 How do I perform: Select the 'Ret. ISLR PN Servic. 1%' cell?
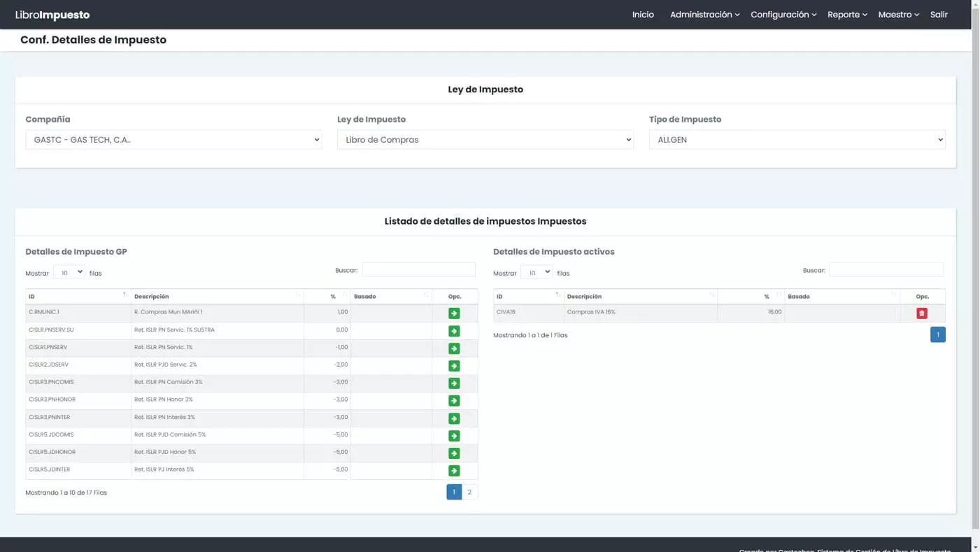tap(217, 348)
